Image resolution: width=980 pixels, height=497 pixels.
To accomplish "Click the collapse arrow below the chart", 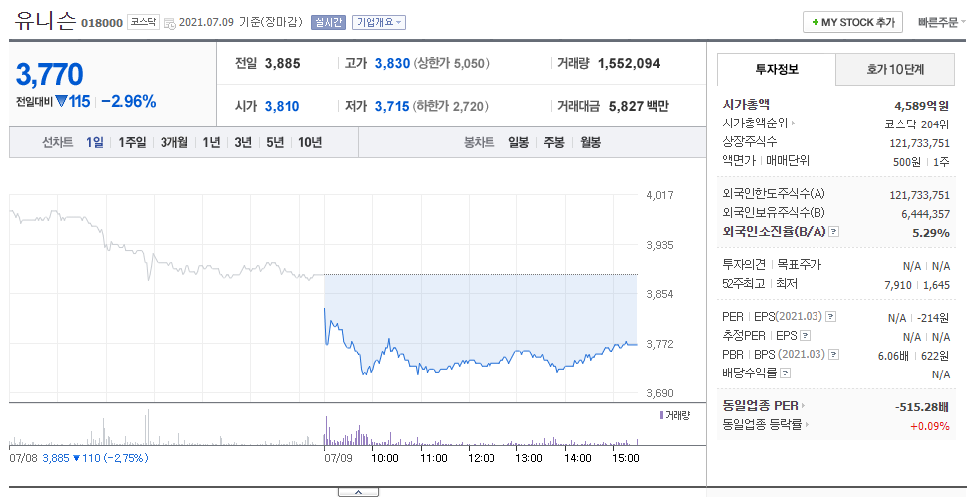I will click(x=358, y=492).
